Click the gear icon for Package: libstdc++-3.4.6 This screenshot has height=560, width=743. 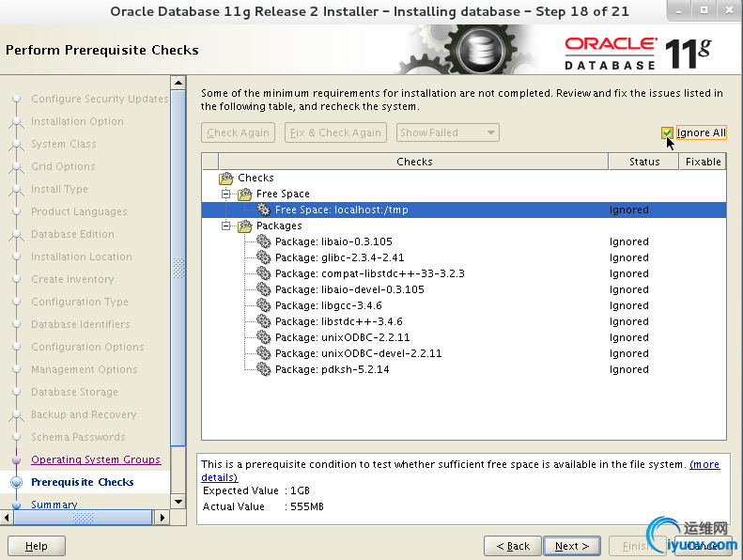(263, 321)
